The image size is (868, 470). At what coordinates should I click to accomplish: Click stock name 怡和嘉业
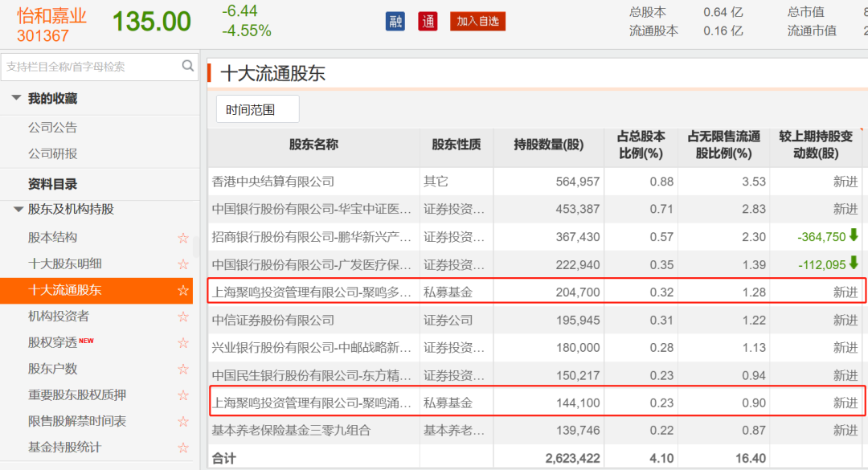(51, 15)
